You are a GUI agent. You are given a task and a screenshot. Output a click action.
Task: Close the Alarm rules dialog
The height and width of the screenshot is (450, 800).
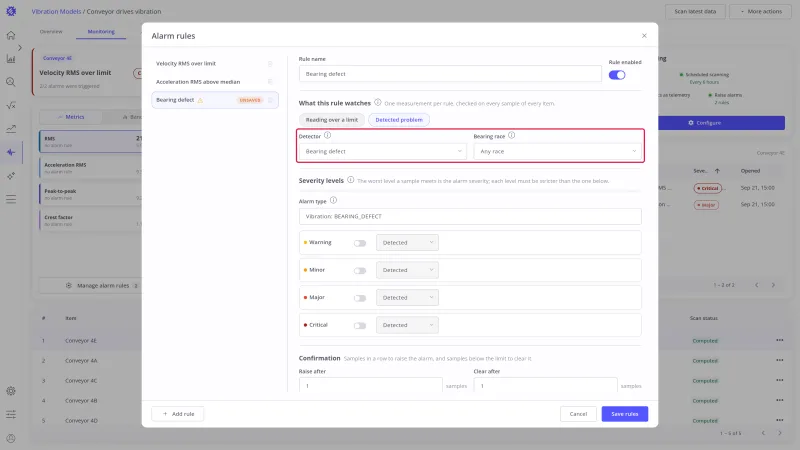pyautogui.click(x=644, y=36)
